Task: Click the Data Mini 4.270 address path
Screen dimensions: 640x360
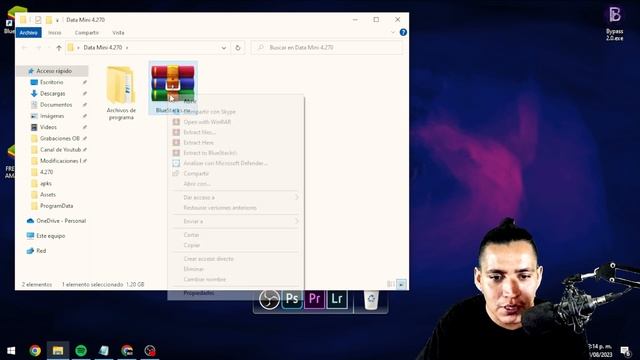Action: tap(103, 47)
